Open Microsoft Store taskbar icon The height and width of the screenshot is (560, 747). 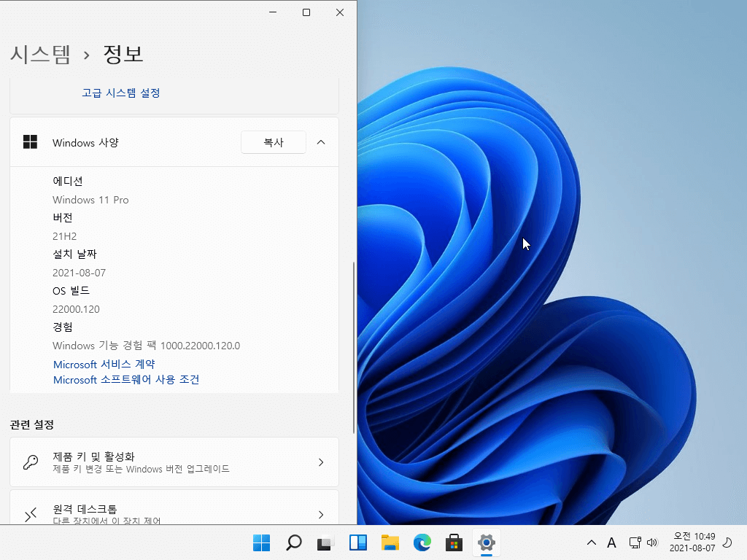(454, 542)
